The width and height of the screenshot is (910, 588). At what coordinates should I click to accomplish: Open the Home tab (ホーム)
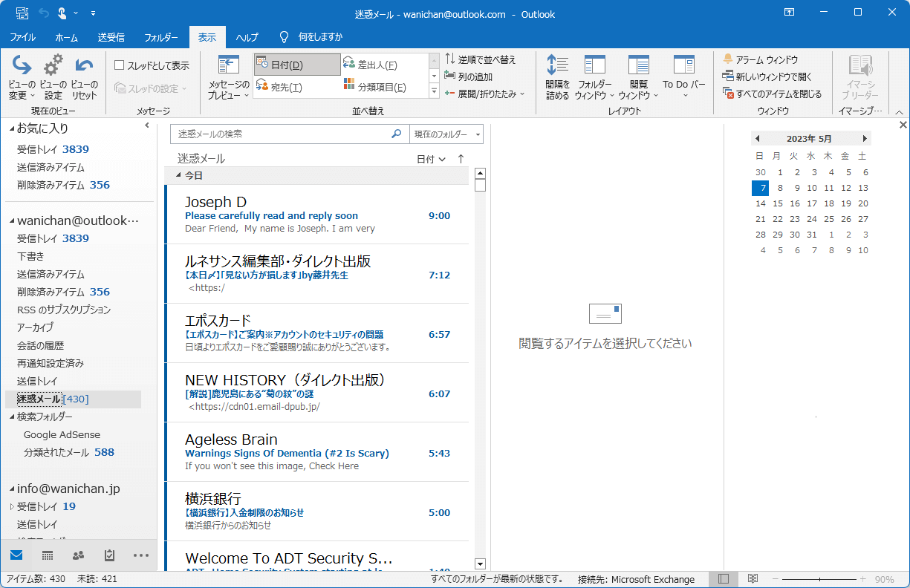[x=67, y=37]
